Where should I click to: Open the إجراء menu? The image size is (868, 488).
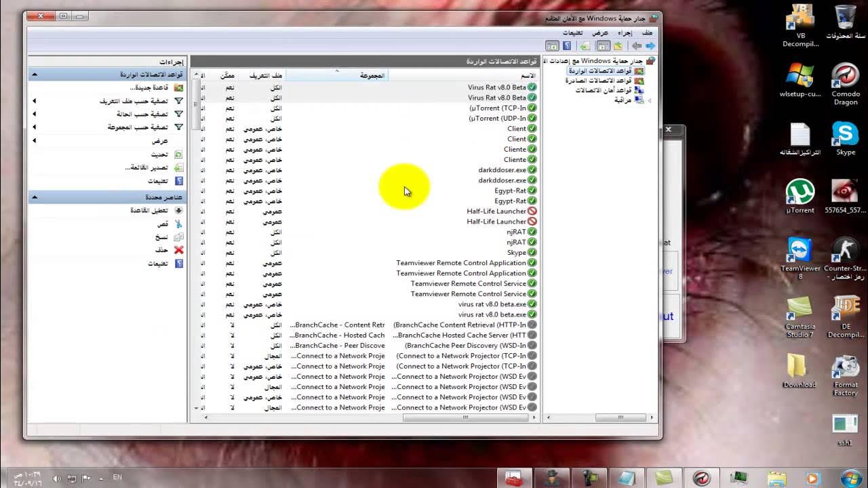click(625, 33)
